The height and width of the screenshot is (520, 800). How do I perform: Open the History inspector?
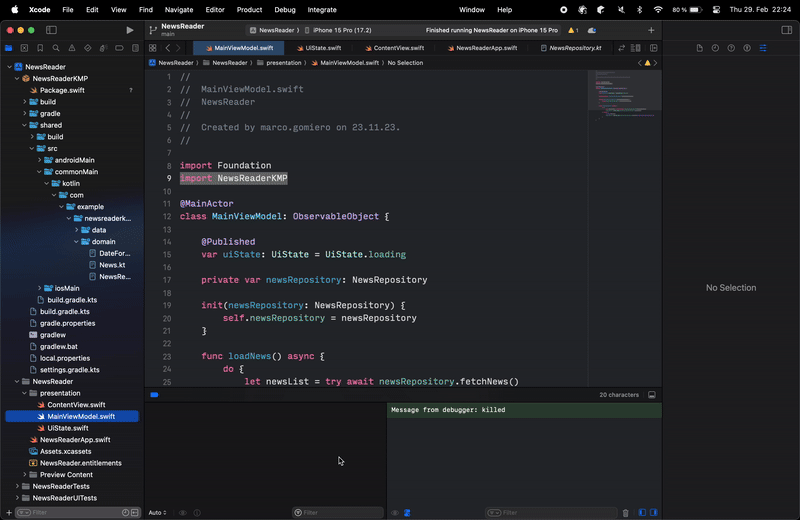point(715,48)
